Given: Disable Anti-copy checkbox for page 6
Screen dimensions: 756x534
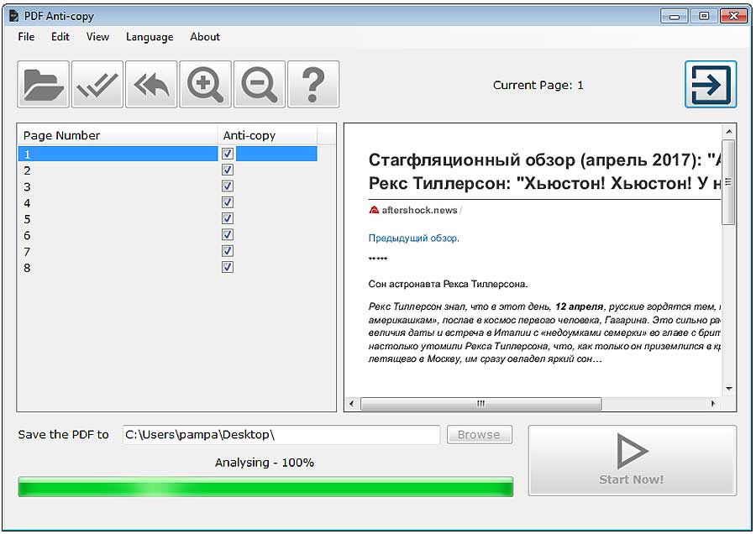Looking at the screenshot, I should (x=228, y=235).
